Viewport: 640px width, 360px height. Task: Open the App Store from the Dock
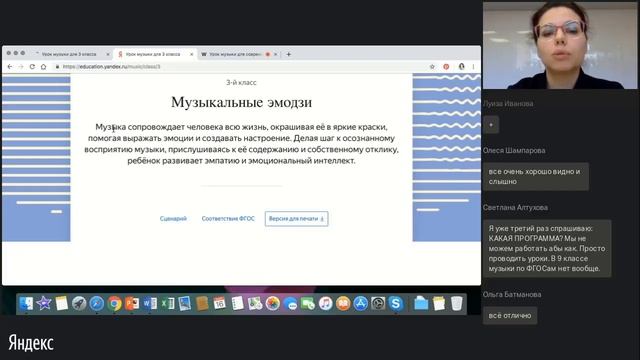pos(360,304)
